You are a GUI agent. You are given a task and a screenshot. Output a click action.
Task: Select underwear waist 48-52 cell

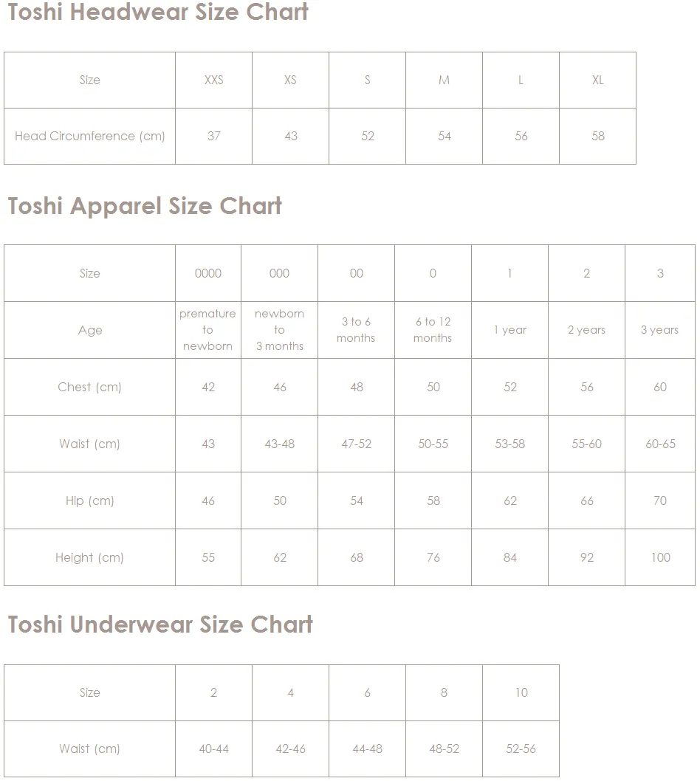point(444,749)
